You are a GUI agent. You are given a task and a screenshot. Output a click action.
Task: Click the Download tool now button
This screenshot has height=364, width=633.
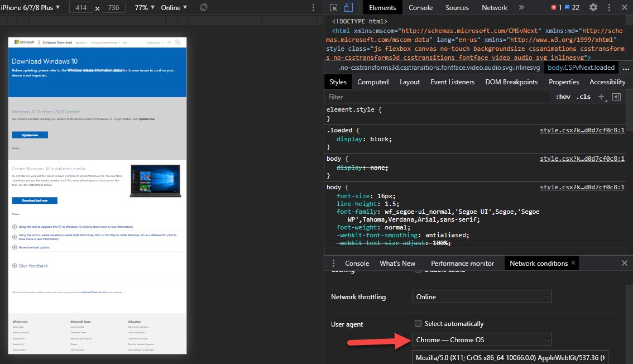pyautogui.click(x=35, y=200)
